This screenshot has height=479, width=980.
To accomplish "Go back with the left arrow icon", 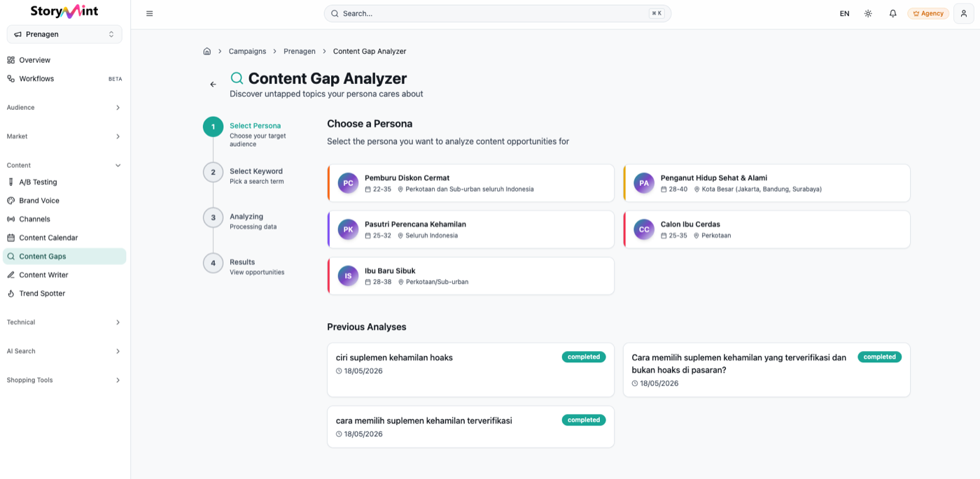I will pyautogui.click(x=213, y=85).
